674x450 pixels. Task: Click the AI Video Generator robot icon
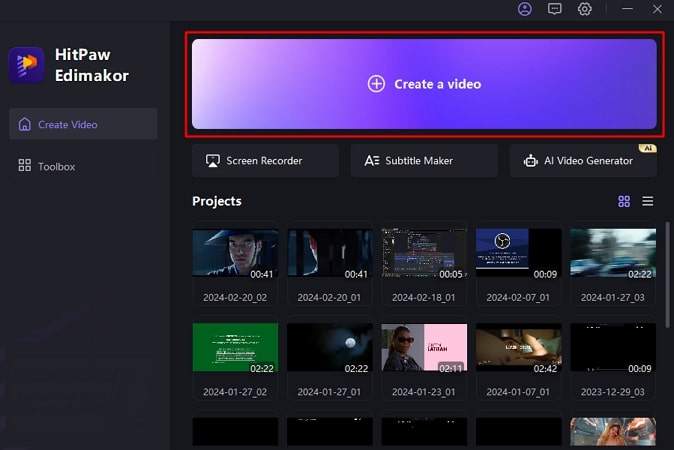530,161
